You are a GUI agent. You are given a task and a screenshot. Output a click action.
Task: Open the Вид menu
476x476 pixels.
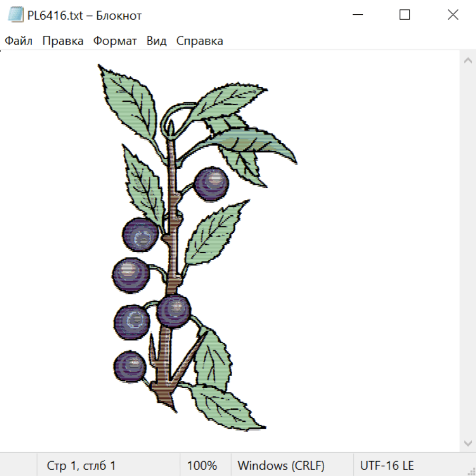[157, 41]
